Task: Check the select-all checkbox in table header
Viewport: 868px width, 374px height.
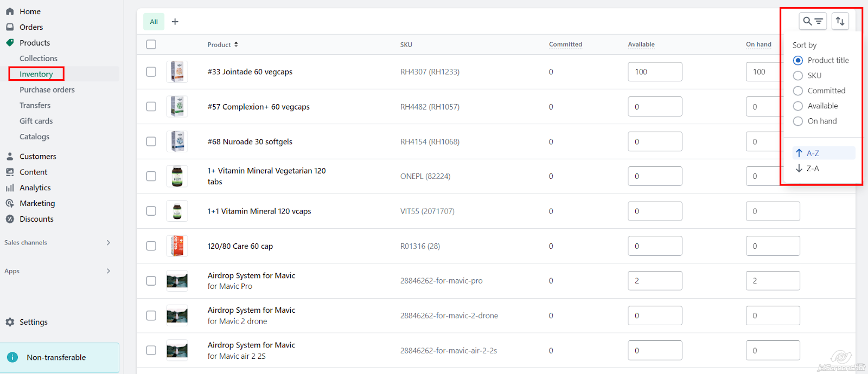Action: pos(151,44)
